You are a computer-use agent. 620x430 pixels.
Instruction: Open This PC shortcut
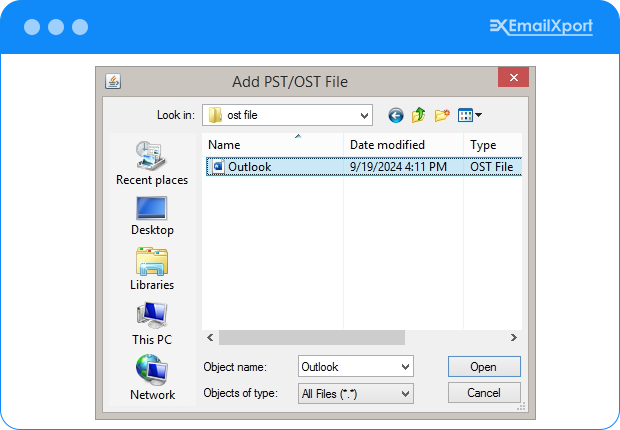[x=152, y=324]
